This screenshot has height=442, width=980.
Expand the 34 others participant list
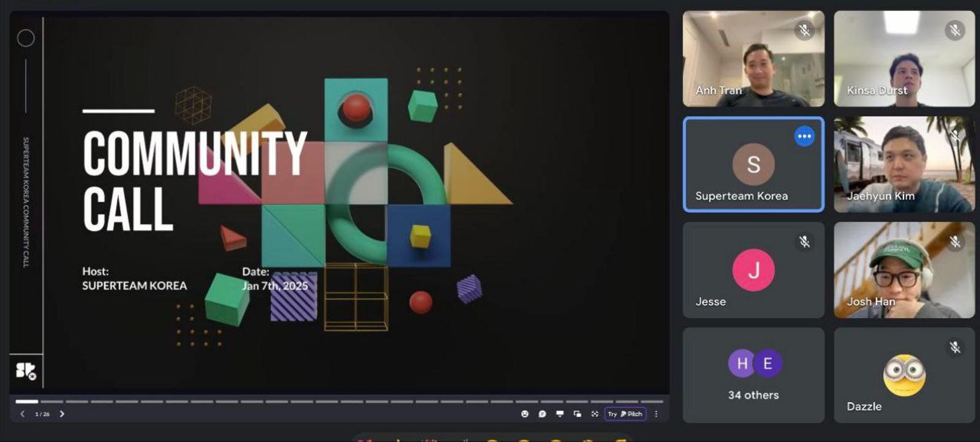coord(753,375)
